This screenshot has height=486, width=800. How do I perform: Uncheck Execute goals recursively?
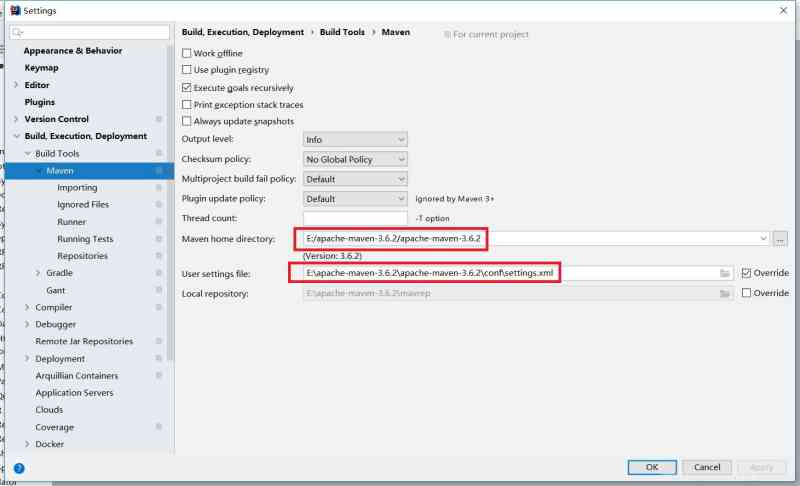[x=187, y=88]
